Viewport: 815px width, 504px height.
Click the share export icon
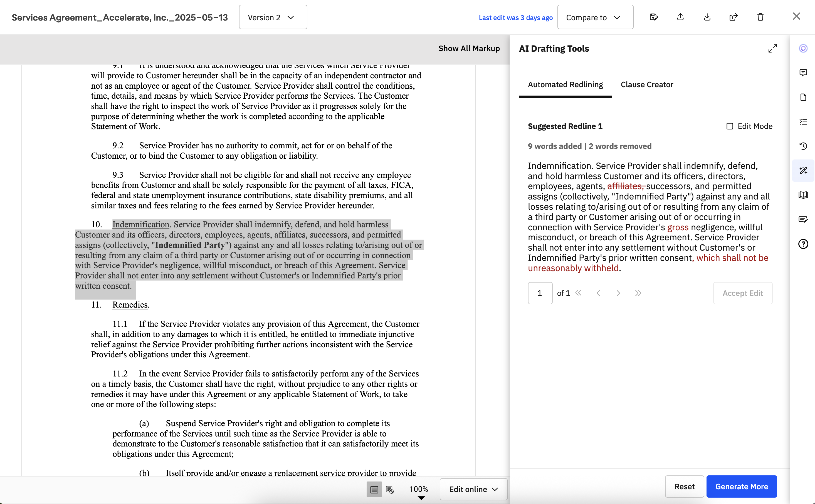point(733,17)
